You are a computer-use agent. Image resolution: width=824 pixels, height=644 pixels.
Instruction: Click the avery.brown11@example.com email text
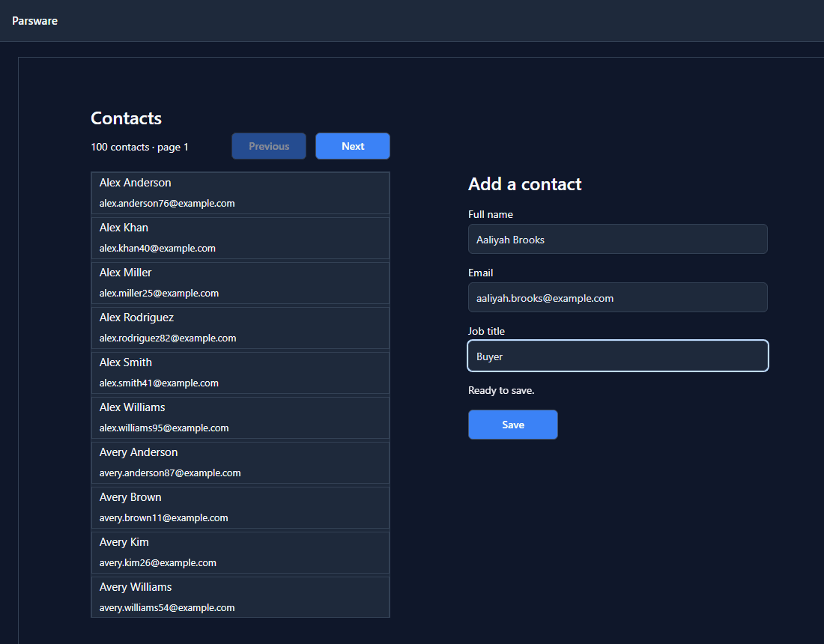coord(163,517)
